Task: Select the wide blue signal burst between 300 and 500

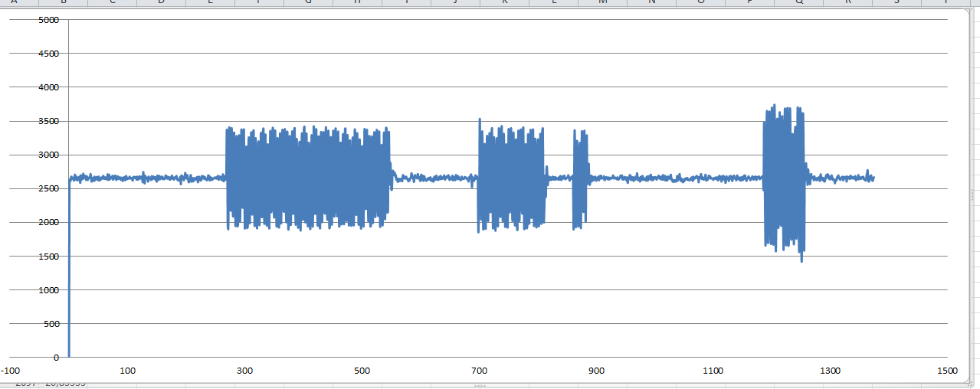Action: (308, 178)
